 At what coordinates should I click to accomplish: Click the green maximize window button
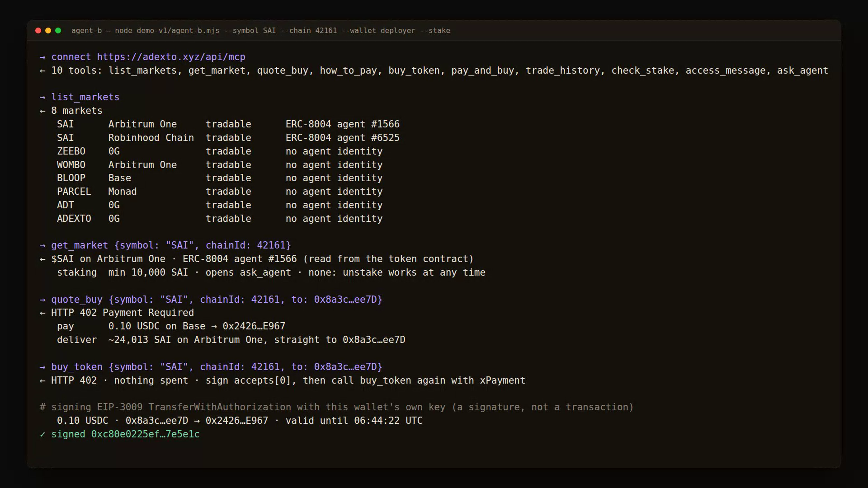[58, 31]
